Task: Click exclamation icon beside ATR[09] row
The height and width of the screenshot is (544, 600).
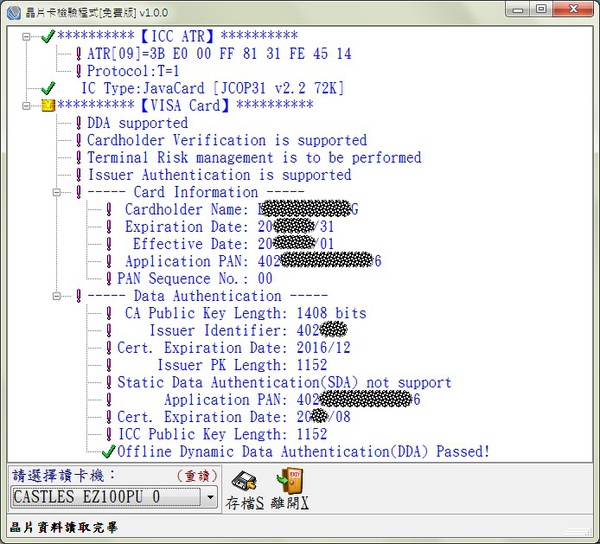Action: click(x=78, y=54)
